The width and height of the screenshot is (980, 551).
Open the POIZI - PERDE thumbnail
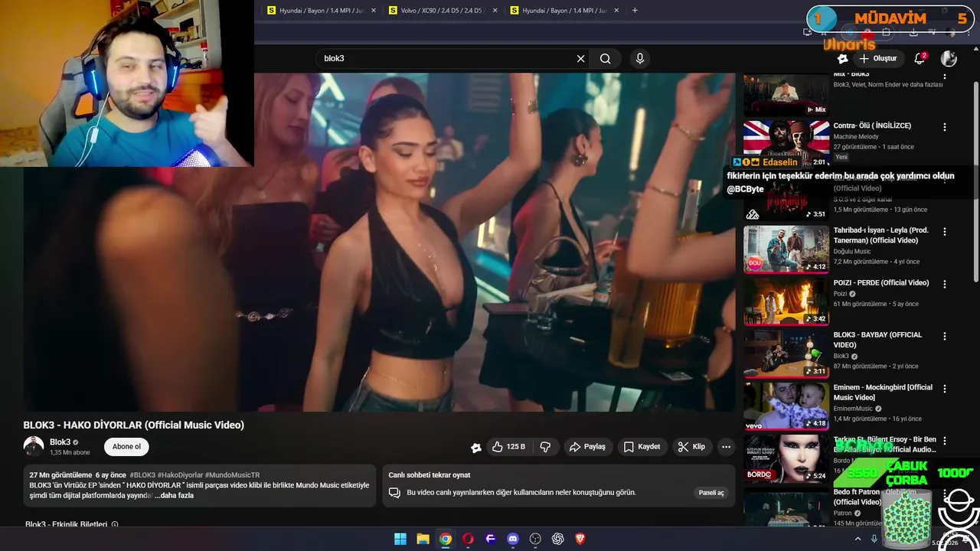[x=786, y=302]
